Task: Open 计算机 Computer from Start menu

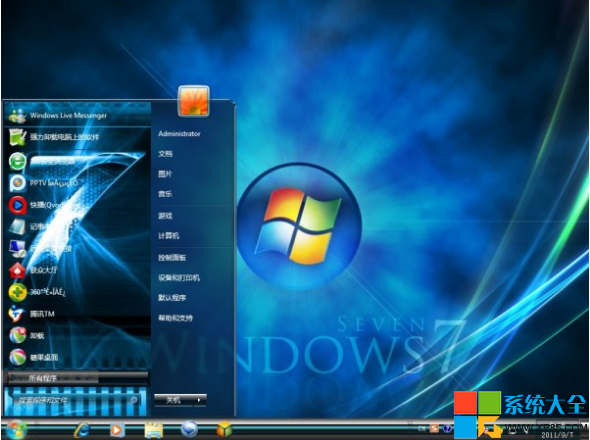Action: (x=168, y=236)
